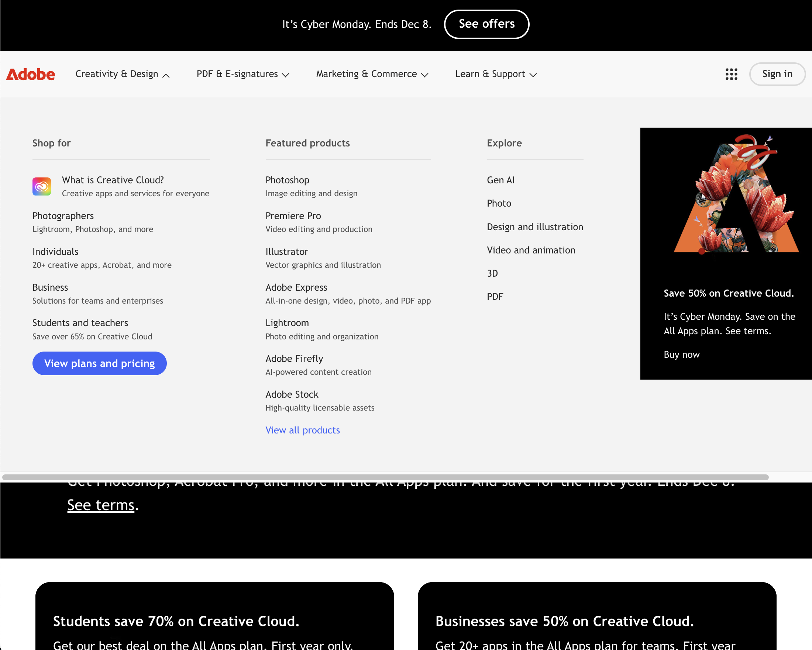
Task: Click Buy now in the Cyber Monday promo
Action: click(x=681, y=354)
